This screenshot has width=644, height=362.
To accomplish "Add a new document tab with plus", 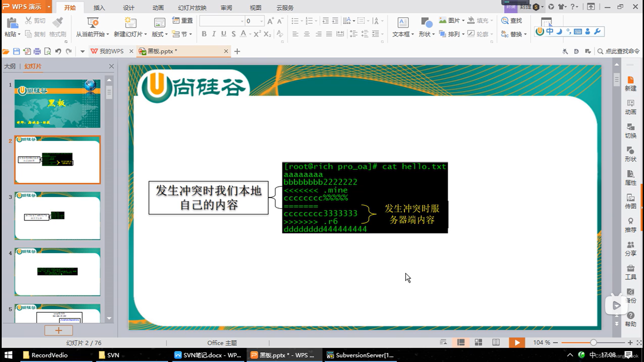I will pyautogui.click(x=237, y=51).
